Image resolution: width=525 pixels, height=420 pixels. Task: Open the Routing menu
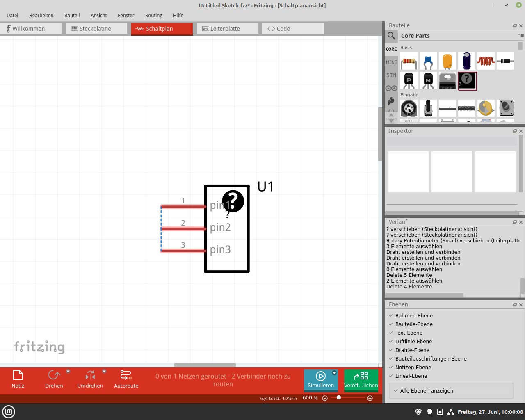click(x=154, y=15)
